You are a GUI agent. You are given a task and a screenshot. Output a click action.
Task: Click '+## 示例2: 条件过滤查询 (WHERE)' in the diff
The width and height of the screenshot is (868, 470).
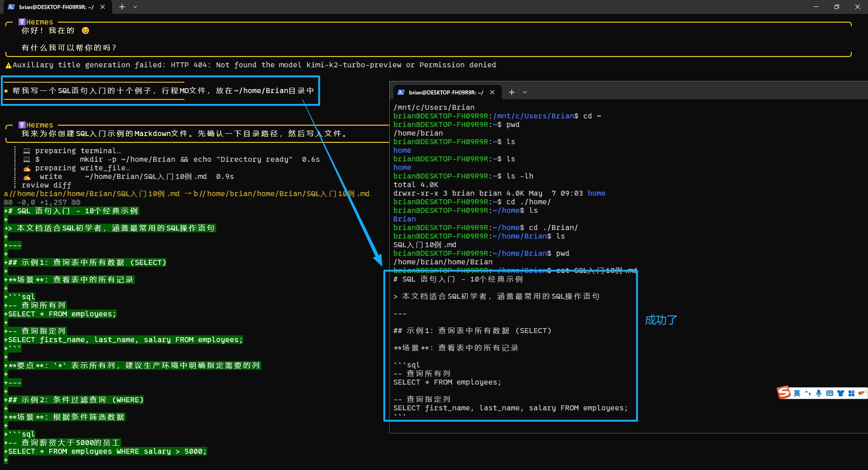74,400
